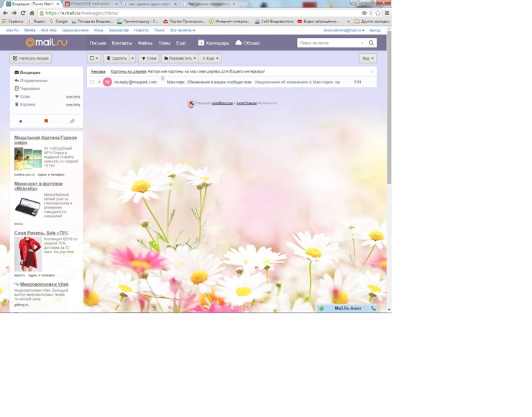The image size is (532, 417).
Task: Reload the page using the browser refresh icon
Action: [x=23, y=13]
